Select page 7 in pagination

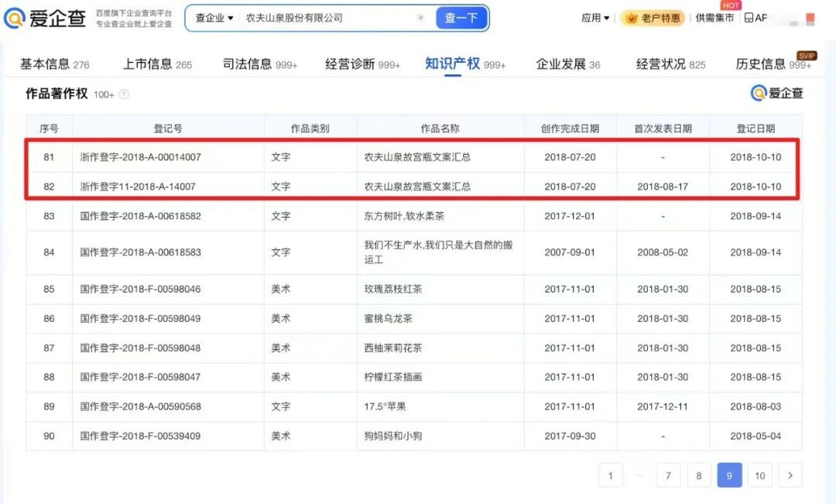click(667, 475)
